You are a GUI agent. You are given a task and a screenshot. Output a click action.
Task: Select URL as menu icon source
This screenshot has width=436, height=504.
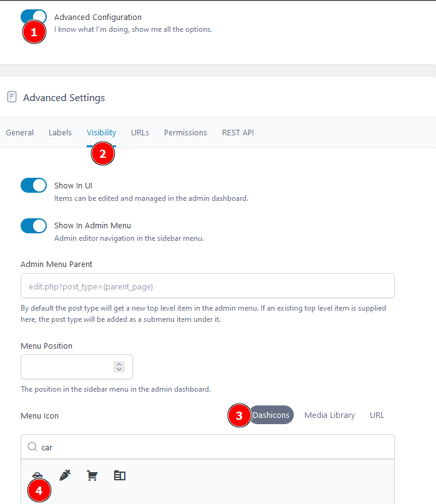coord(377,415)
